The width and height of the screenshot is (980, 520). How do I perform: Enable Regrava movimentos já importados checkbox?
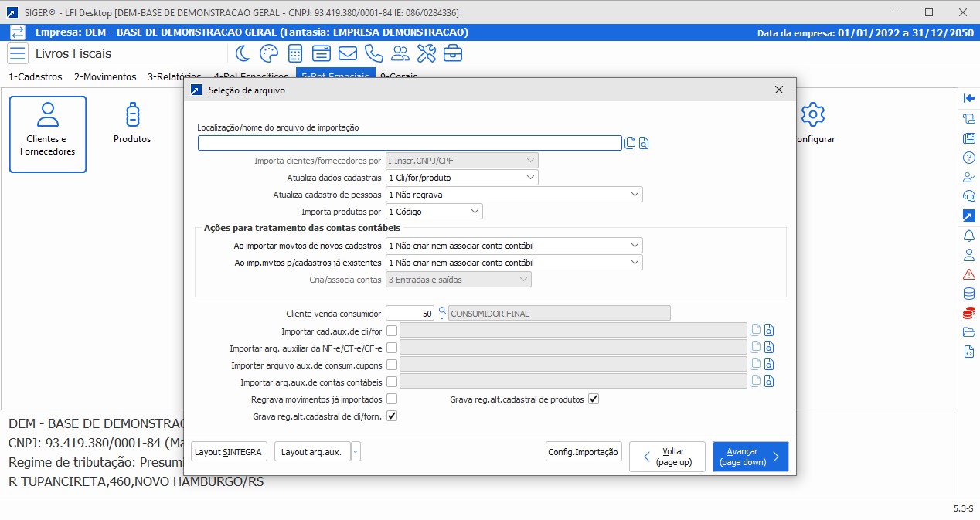click(392, 399)
